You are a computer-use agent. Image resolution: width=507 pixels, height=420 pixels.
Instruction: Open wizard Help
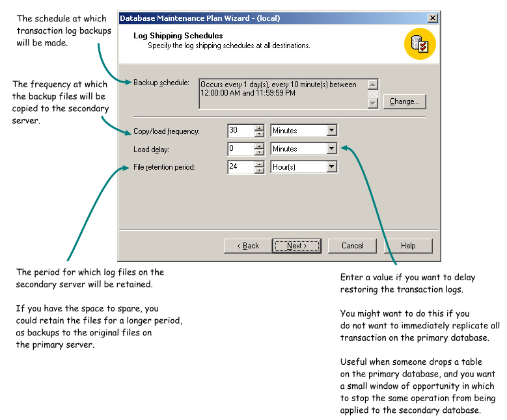pyautogui.click(x=408, y=246)
